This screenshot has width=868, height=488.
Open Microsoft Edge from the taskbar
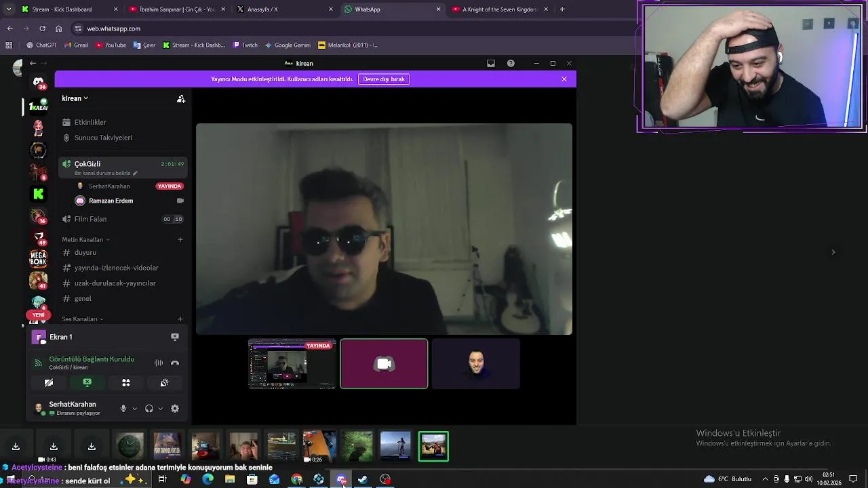[208, 479]
